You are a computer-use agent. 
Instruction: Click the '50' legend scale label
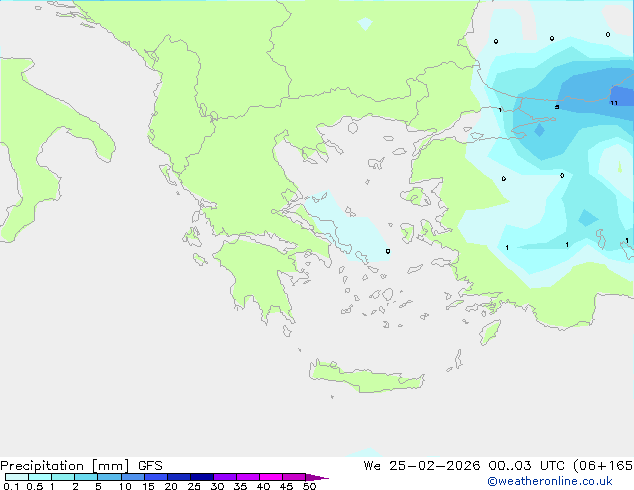click(x=309, y=486)
